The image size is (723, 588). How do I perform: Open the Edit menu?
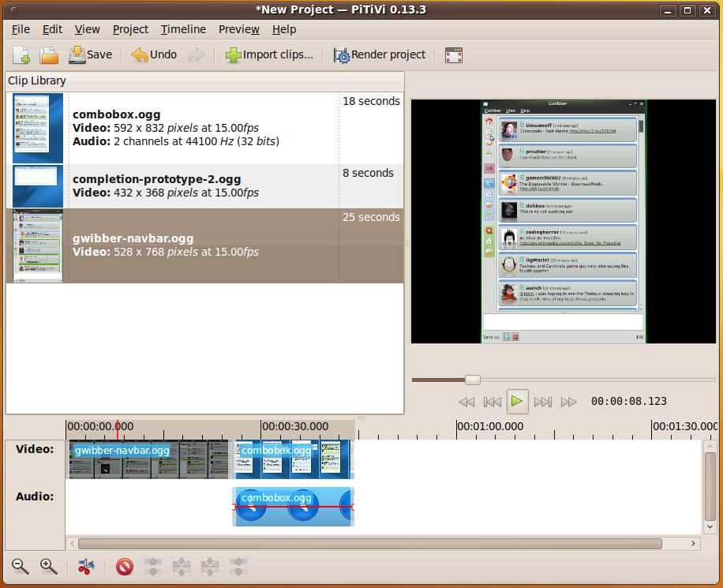53,29
